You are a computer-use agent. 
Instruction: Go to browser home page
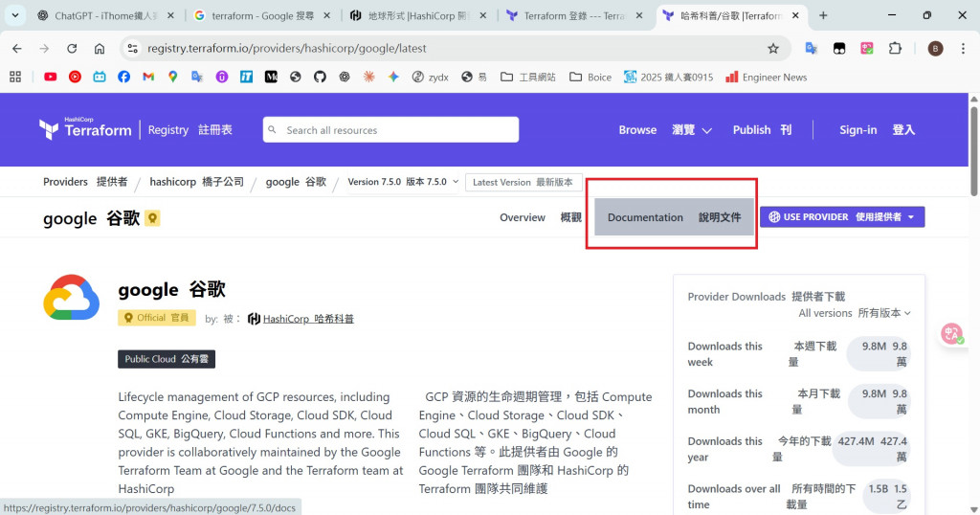click(x=100, y=48)
